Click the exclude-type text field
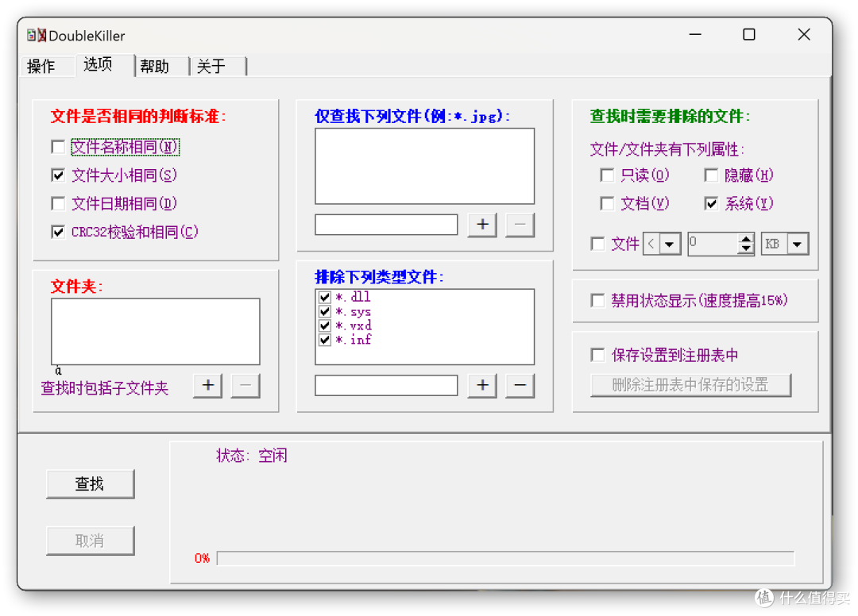 point(386,386)
